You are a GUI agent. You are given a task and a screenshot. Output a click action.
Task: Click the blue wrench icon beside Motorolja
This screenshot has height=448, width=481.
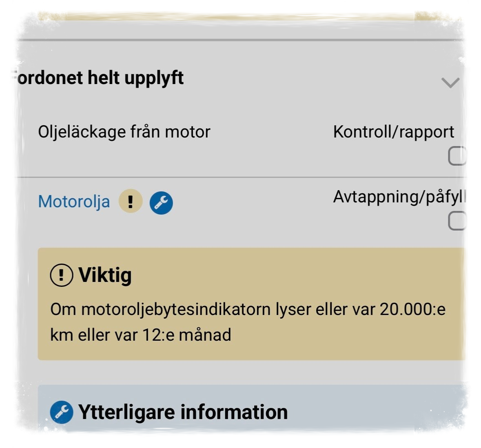pyautogui.click(x=161, y=202)
